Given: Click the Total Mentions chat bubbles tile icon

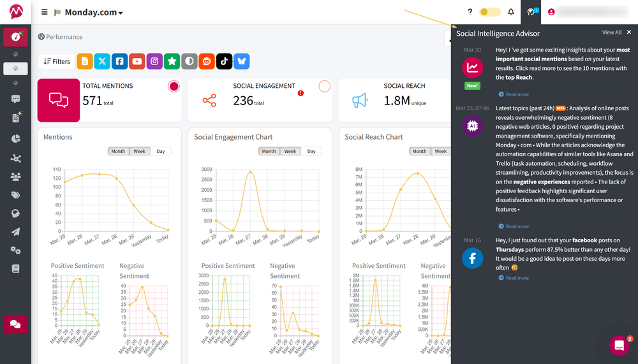Looking at the screenshot, I should click(x=59, y=100).
